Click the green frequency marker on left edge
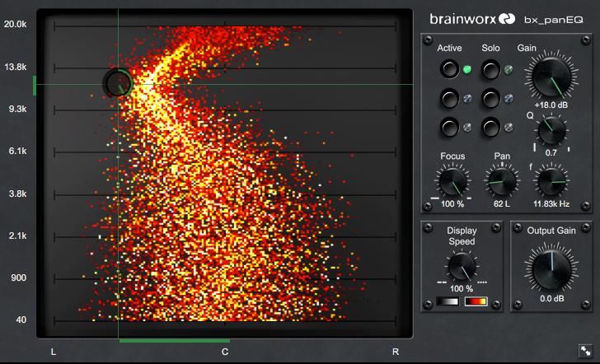This screenshot has width=600, height=364. 35,86
